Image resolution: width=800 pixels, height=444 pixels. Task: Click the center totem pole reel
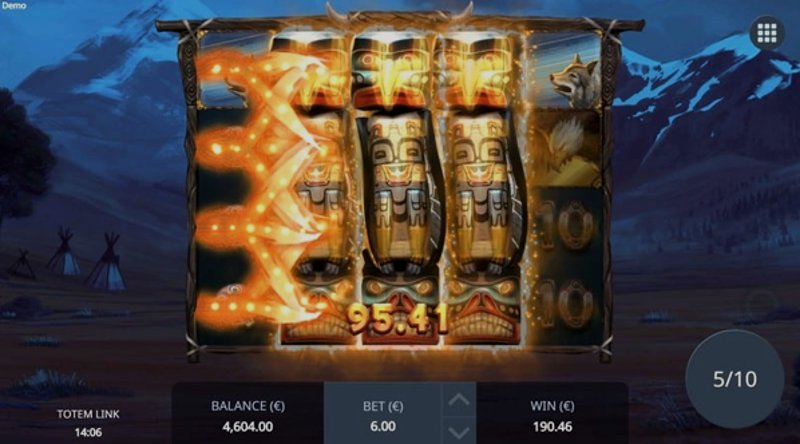(x=399, y=189)
